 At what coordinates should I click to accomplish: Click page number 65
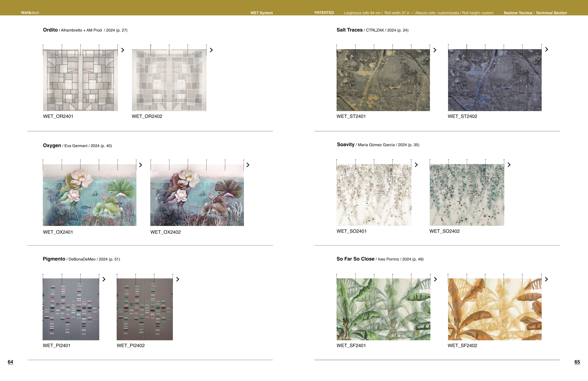pos(577,362)
